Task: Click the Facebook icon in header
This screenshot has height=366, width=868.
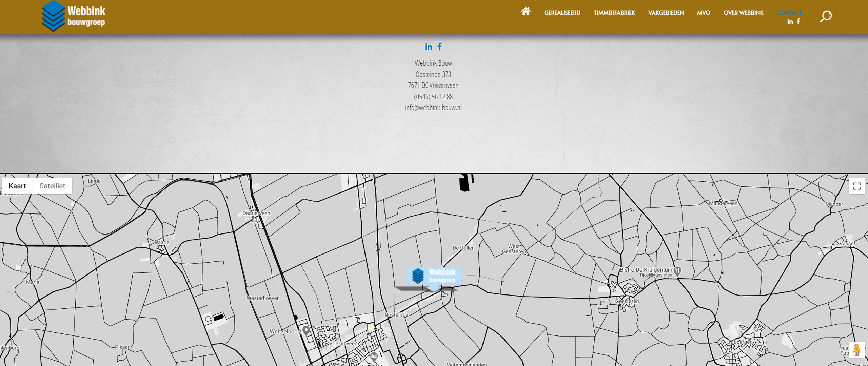Action: [798, 22]
